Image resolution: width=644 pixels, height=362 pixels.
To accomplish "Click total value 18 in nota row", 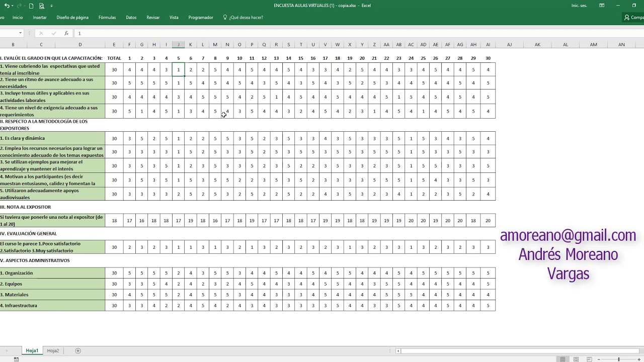I will 114,220.
